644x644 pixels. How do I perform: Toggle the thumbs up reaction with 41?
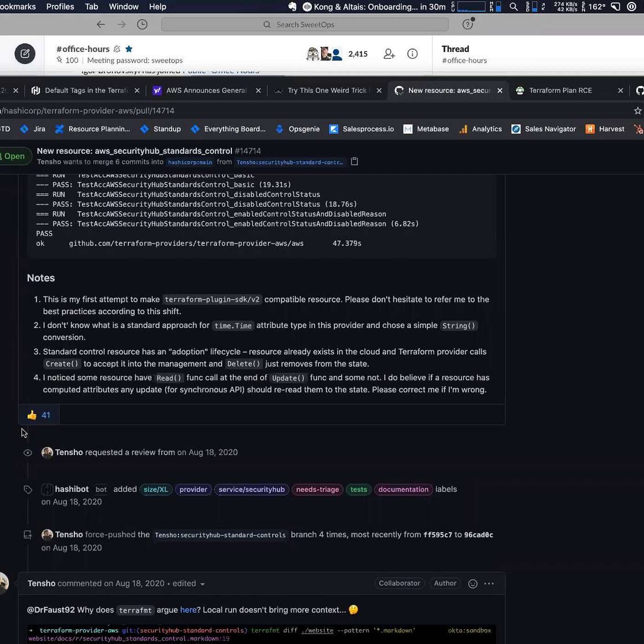[x=39, y=415]
